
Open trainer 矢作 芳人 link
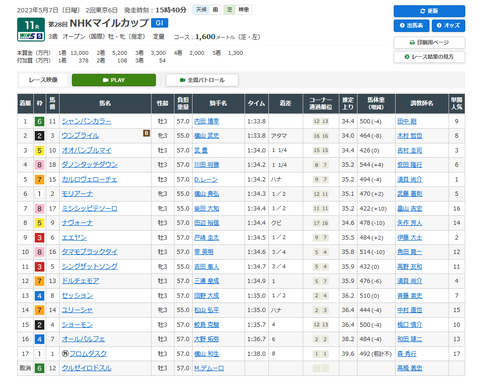click(x=410, y=223)
